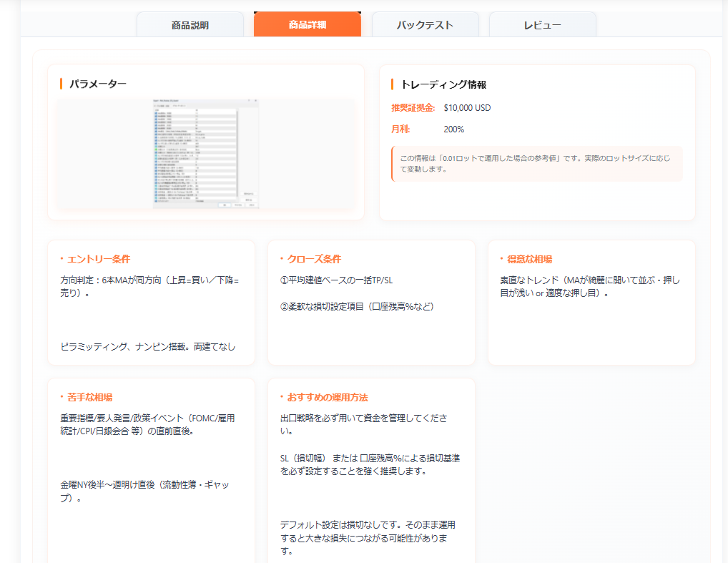Click the 推奨証拠金 label
The image size is (728, 563).
pos(413,108)
